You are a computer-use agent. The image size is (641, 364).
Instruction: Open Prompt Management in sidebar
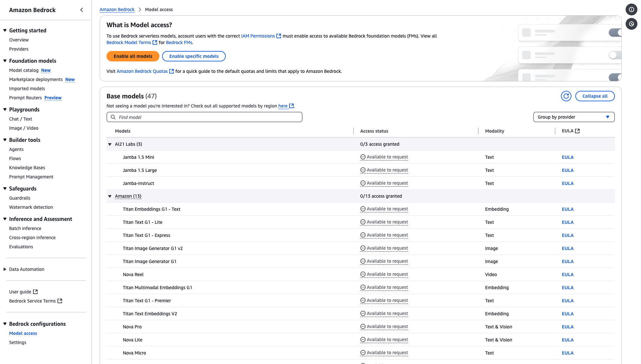click(x=31, y=177)
